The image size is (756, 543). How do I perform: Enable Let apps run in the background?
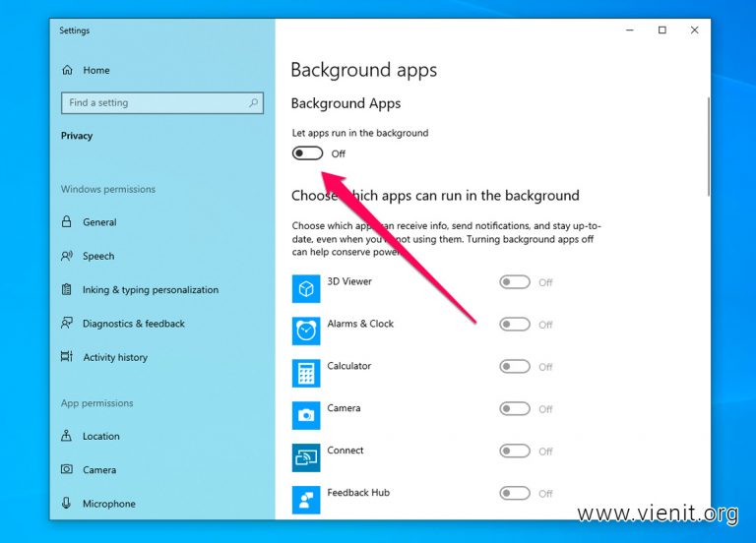tap(307, 153)
